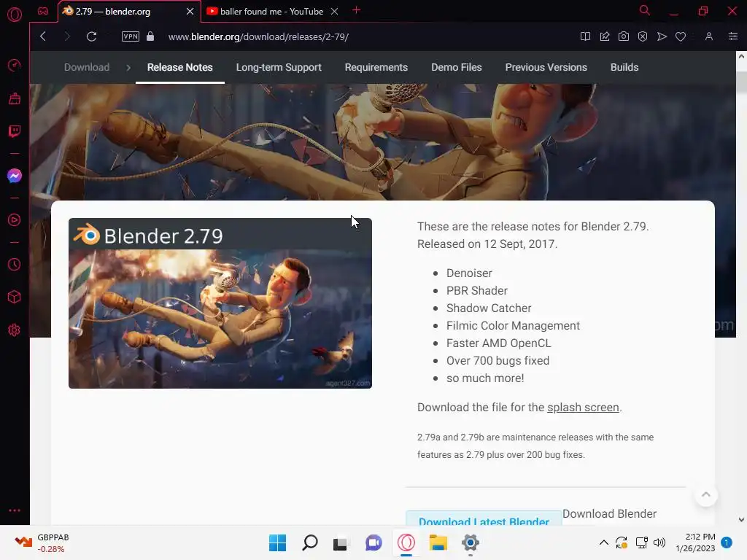This screenshot has height=560, width=747.
Task: Open Task View on the taskbar
Action: click(x=341, y=542)
